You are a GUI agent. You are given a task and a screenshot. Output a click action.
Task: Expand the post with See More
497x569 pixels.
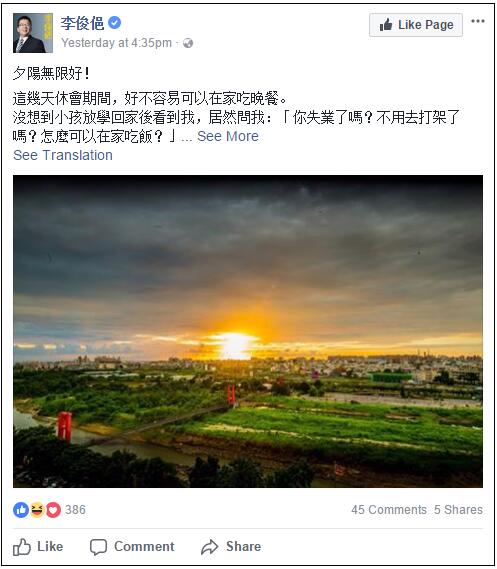coord(228,136)
